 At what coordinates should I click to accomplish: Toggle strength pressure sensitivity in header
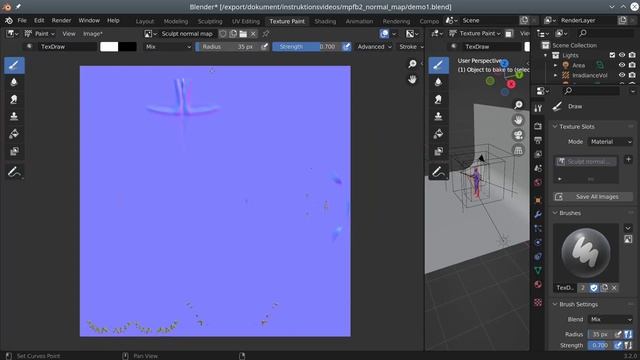tap(347, 47)
